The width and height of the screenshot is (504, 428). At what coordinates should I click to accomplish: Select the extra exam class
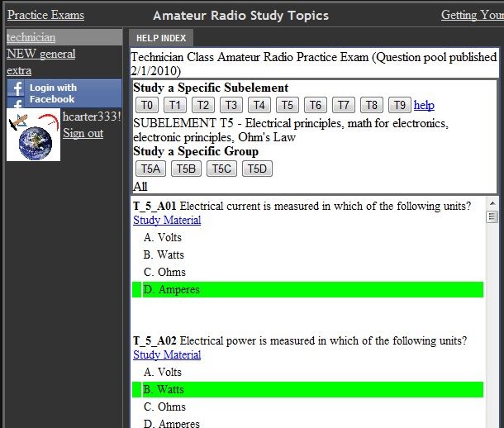tap(19, 70)
